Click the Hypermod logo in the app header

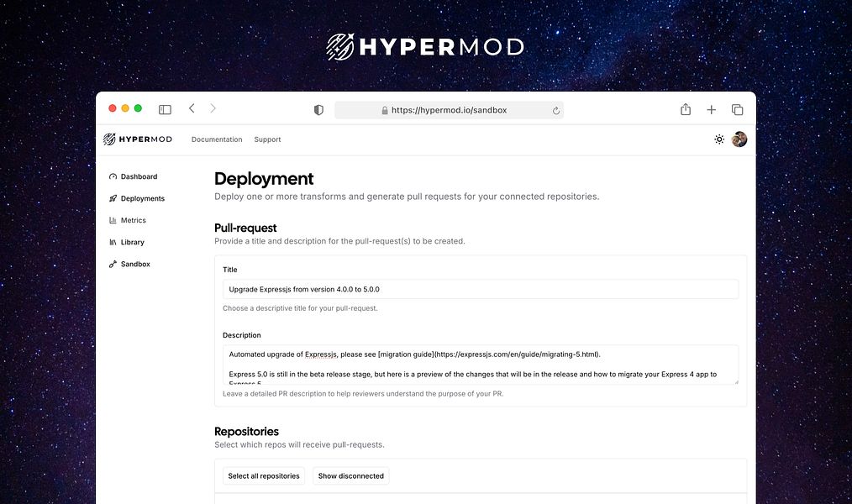pyautogui.click(x=138, y=139)
